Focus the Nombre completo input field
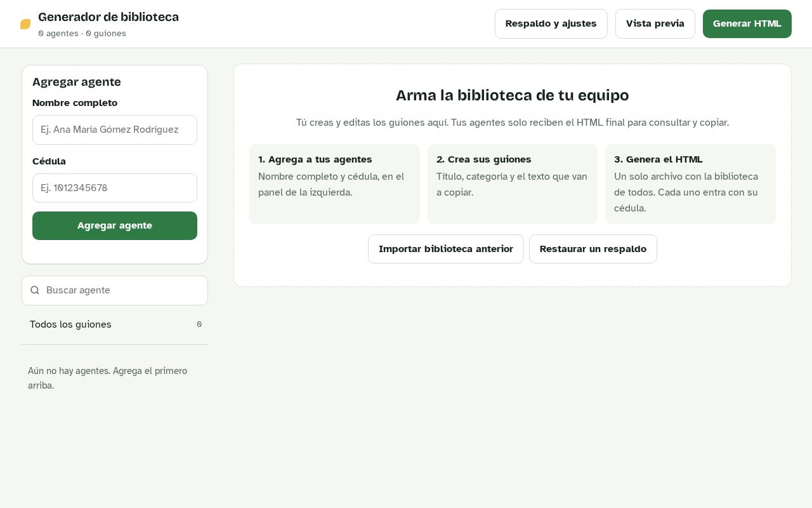Screen dimensions: 812x508 click(x=115, y=130)
